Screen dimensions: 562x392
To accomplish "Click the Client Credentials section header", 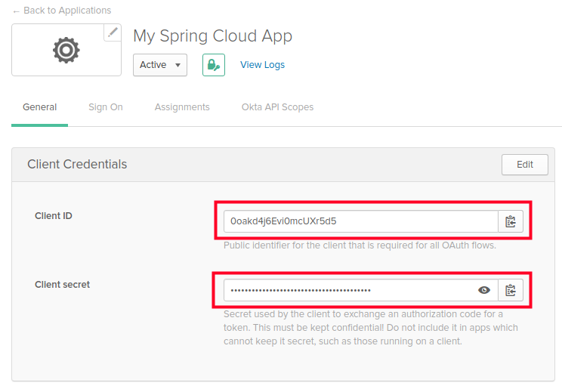I will pyautogui.click(x=77, y=165).
